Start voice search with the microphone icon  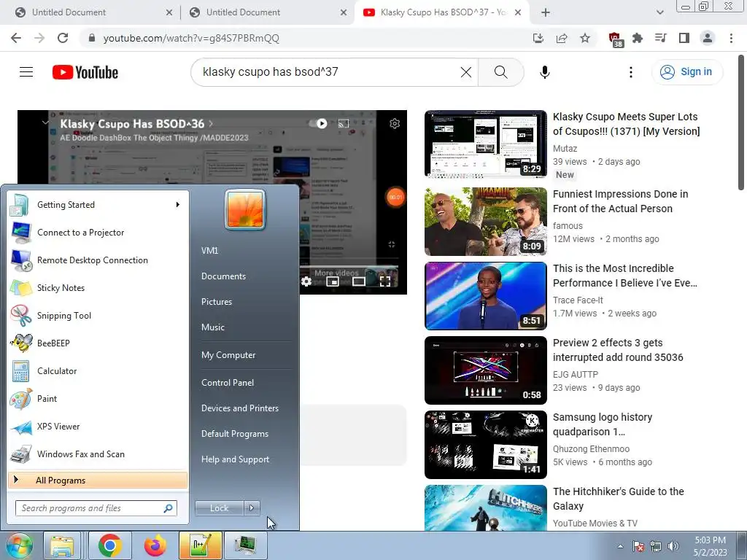point(544,72)
